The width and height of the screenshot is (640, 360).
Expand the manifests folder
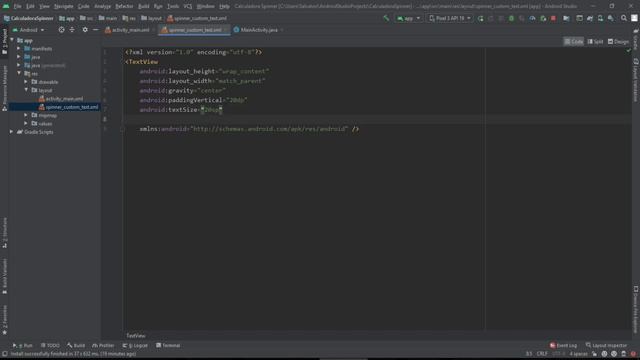coord(19,49)
